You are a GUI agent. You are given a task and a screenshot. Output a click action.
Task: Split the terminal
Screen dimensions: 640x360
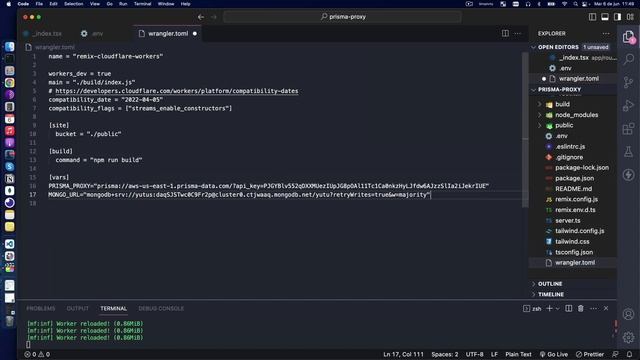point(569,309)
